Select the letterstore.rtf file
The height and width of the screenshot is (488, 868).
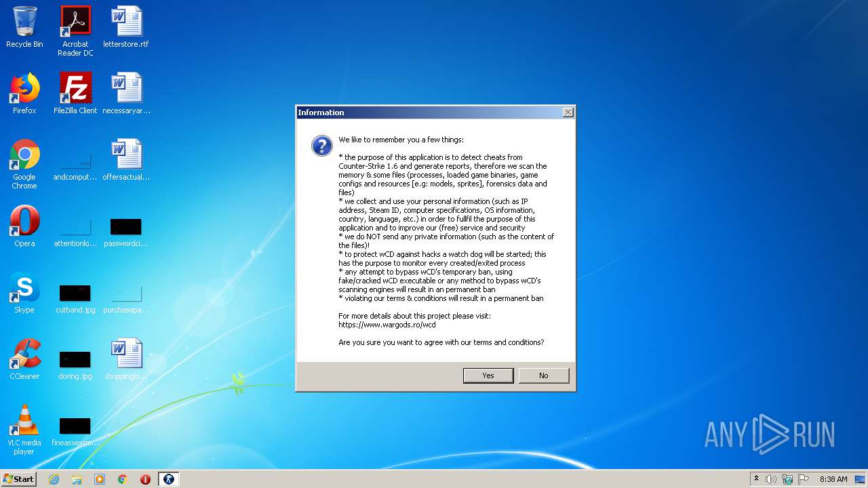tap(126, 27)
